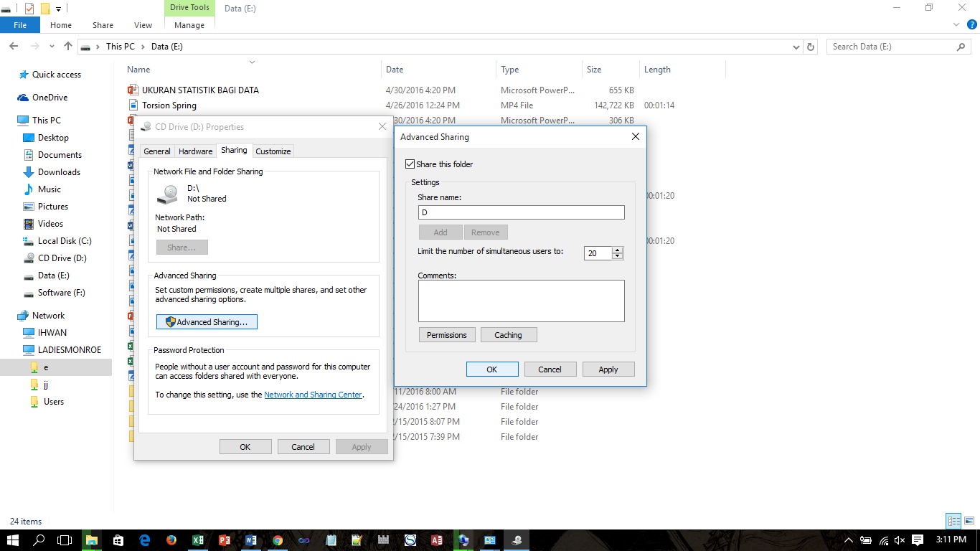Image resolution: width=980 pixels, height=551 pixels.
Task: Open Videos in navigation pane
Action: tap(50, 224)
